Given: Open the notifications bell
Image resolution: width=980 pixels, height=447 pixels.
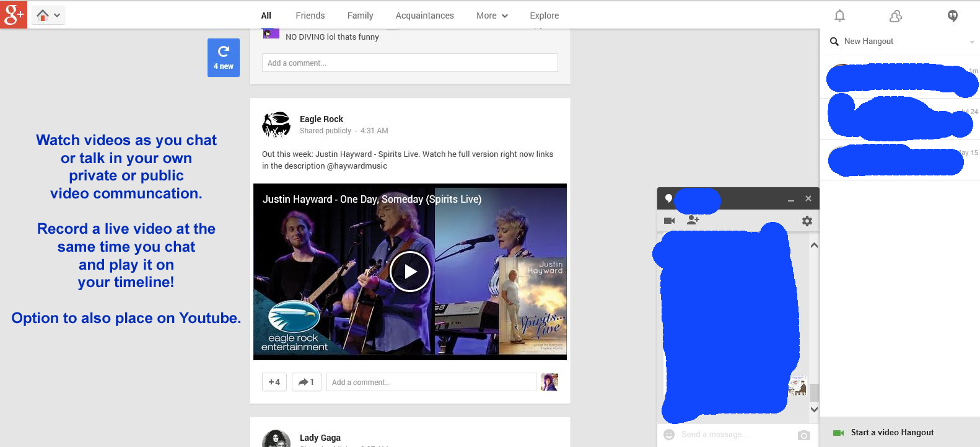Looking at the screenshot, I should click(839, 15).
